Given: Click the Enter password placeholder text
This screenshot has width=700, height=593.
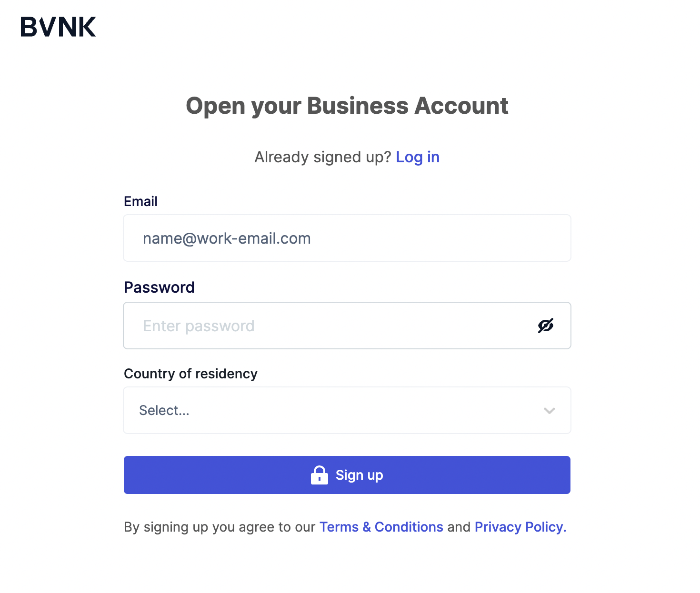Looking at the screenshot, I should pyautogui.click(x=199, y=326).
